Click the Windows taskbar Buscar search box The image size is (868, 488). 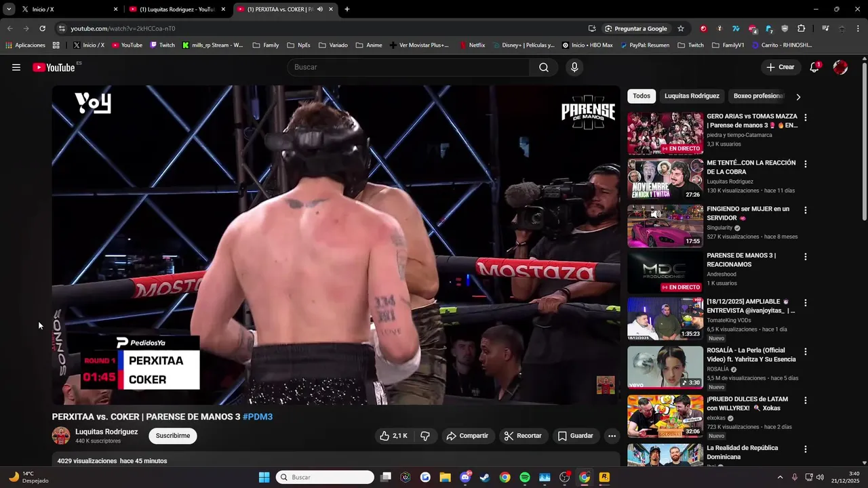325,477
